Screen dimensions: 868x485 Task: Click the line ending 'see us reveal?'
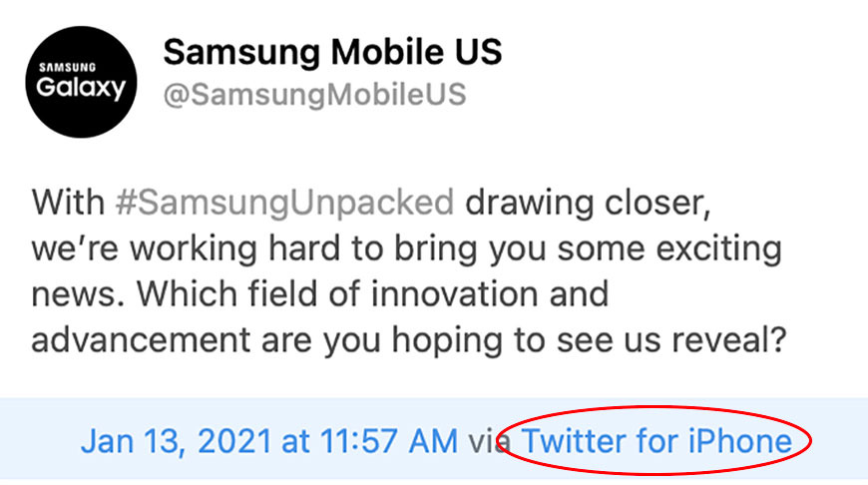pos(410,341)
